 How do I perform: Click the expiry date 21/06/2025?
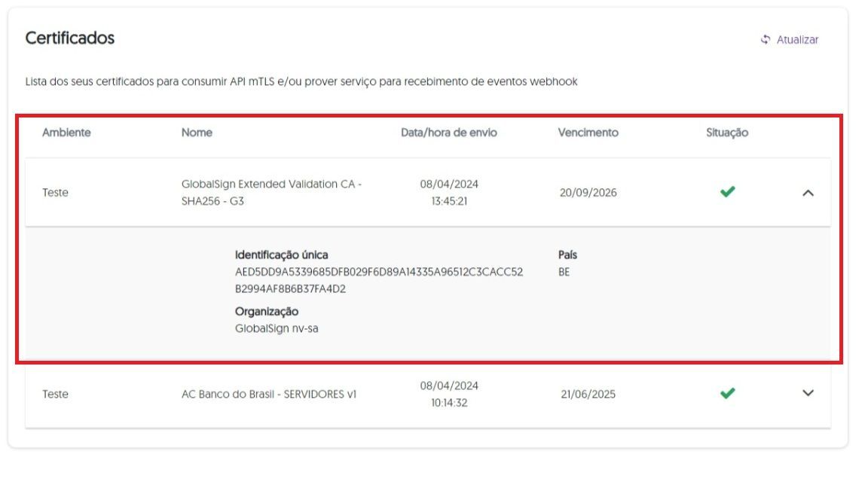click(x=588, y=394)
